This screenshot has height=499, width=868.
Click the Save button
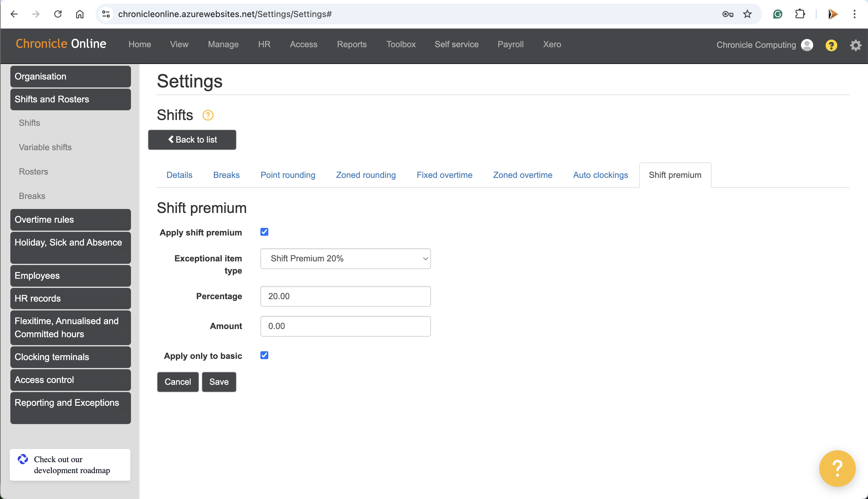[x=219, y=382]
